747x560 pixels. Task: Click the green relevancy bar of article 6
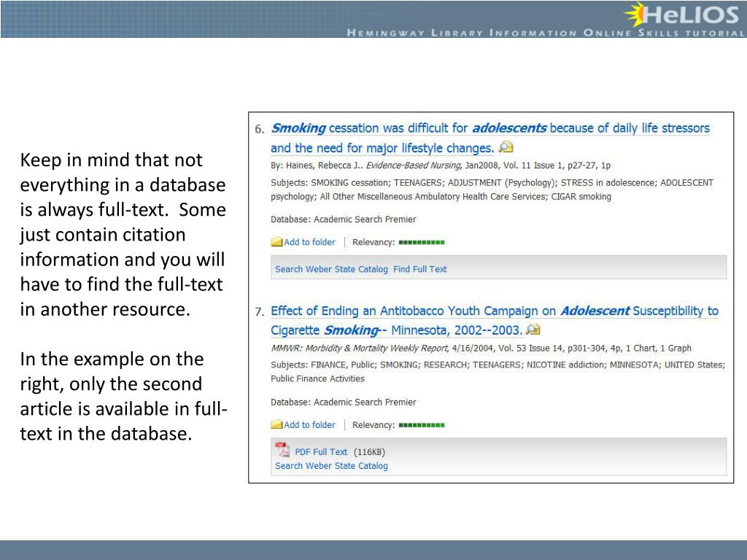coord(421,242)
